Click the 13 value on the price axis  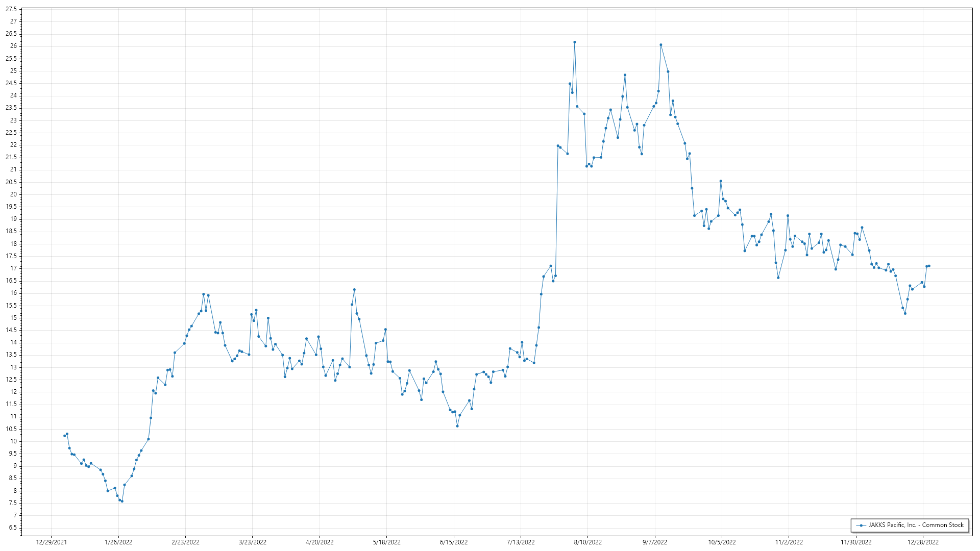[13, 367]
